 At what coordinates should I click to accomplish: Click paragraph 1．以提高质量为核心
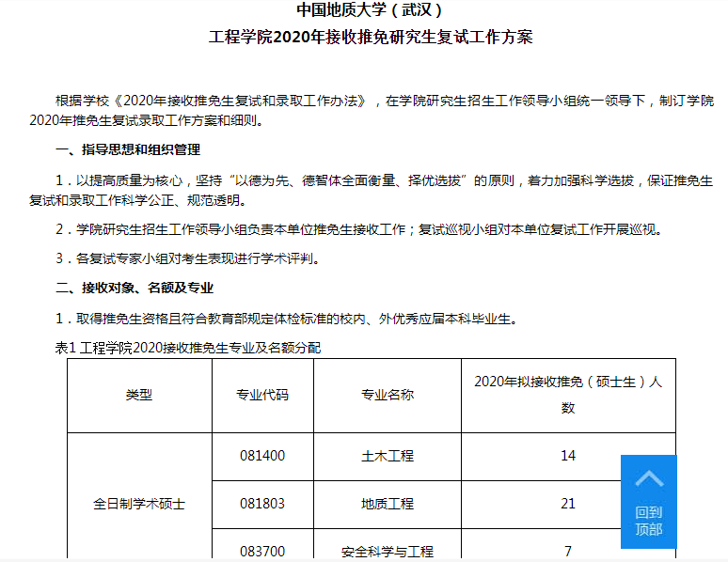coord(371,190)
